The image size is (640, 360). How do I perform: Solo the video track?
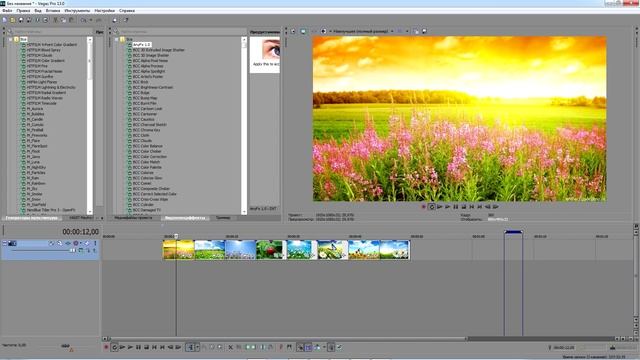tap(95, 243)
